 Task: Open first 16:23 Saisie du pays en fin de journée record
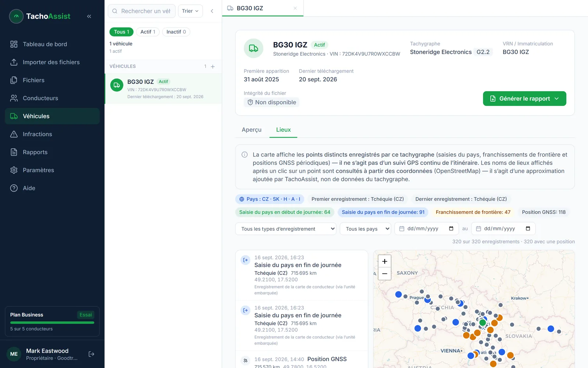302,275
